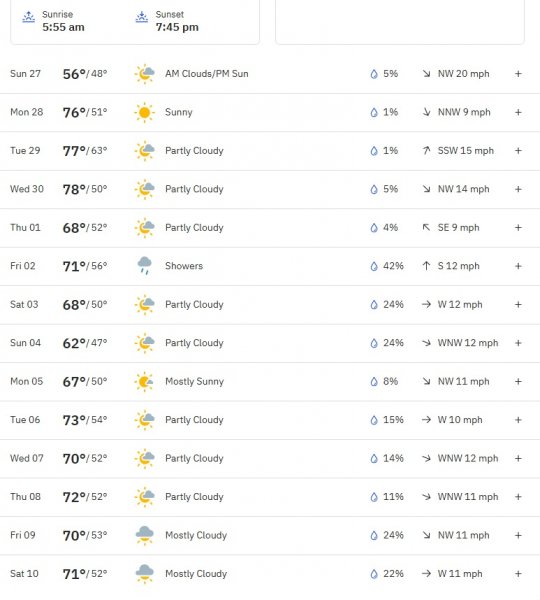
Task: Click the raindrop icon next to 15%
Action: click(x=374, y=420)
